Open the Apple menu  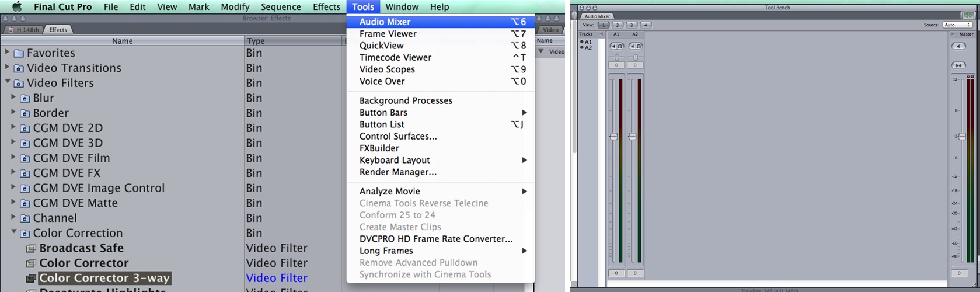pyautogui.click(x=17, y=6)
